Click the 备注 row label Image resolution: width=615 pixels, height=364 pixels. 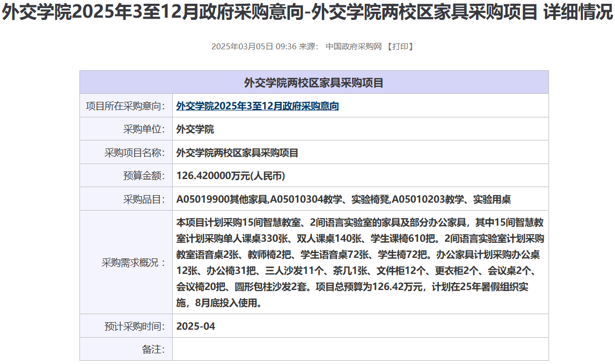tap(153, 349)
